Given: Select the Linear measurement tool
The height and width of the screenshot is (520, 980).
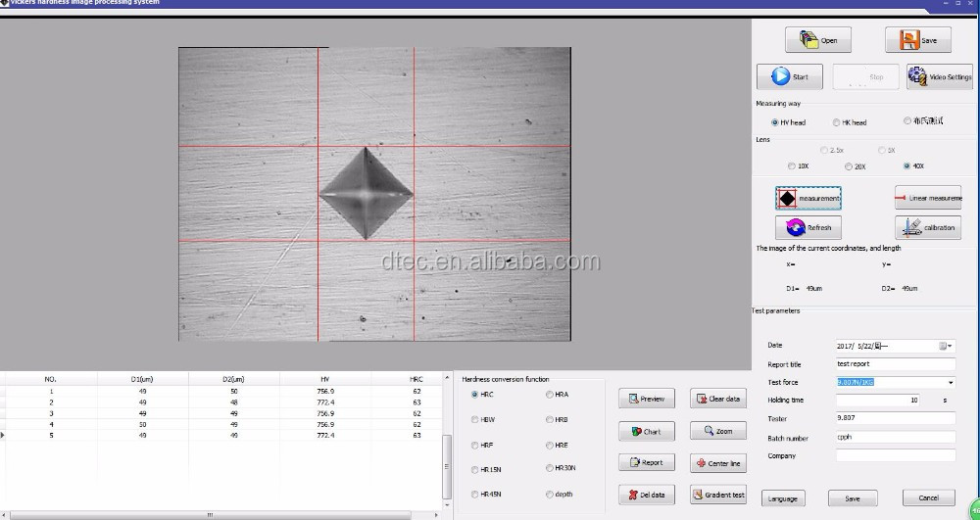Looking at the screenshot, I should (x=928, y=198).
